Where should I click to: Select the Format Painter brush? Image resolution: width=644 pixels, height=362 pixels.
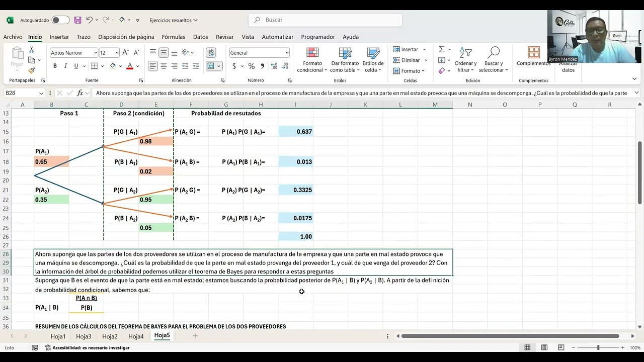pyautogui.click(x=31, y=71)
